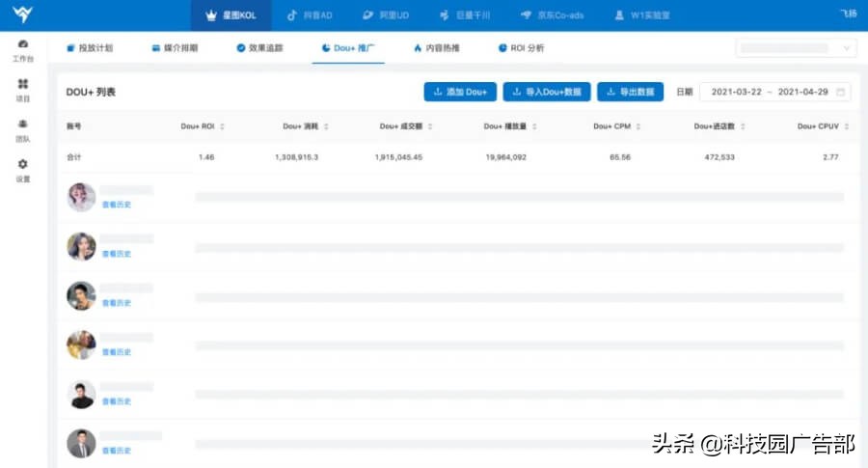Sort by the Dou+ CPM column arrows
The image size is (868, 468).
pyautogui.click(x=638, y=126)
